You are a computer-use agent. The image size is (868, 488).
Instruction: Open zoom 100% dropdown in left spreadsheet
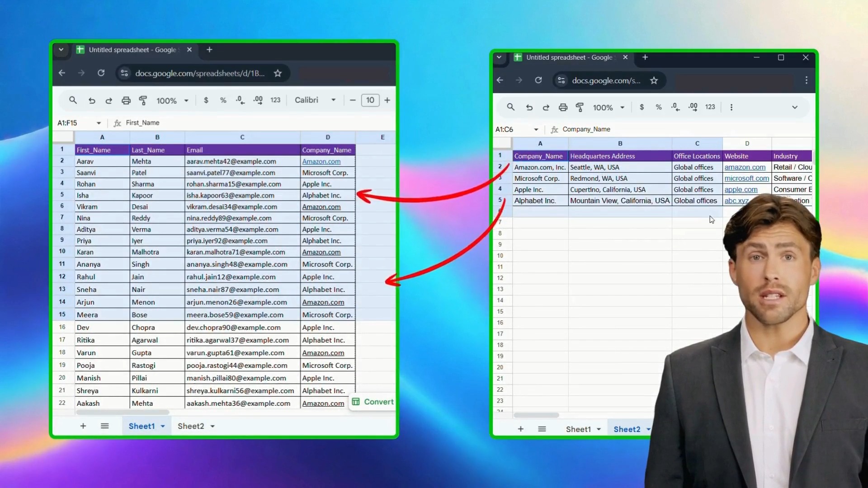point(172,101)
